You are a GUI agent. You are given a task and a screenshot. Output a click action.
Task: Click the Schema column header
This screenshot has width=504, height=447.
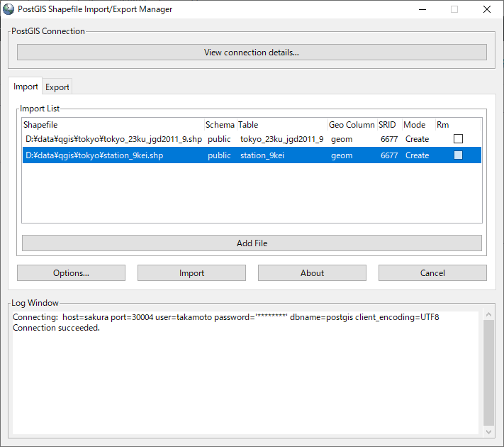(x=220, y=125)
